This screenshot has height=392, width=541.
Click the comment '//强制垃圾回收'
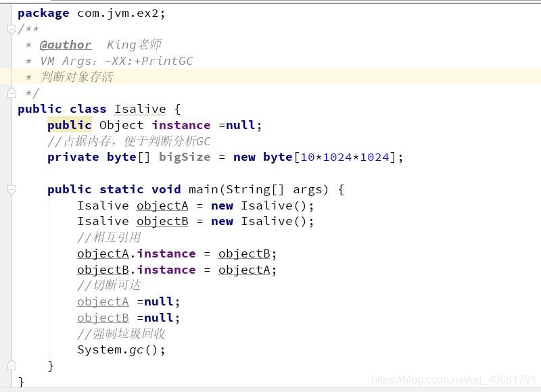click(x=121, y=333)
